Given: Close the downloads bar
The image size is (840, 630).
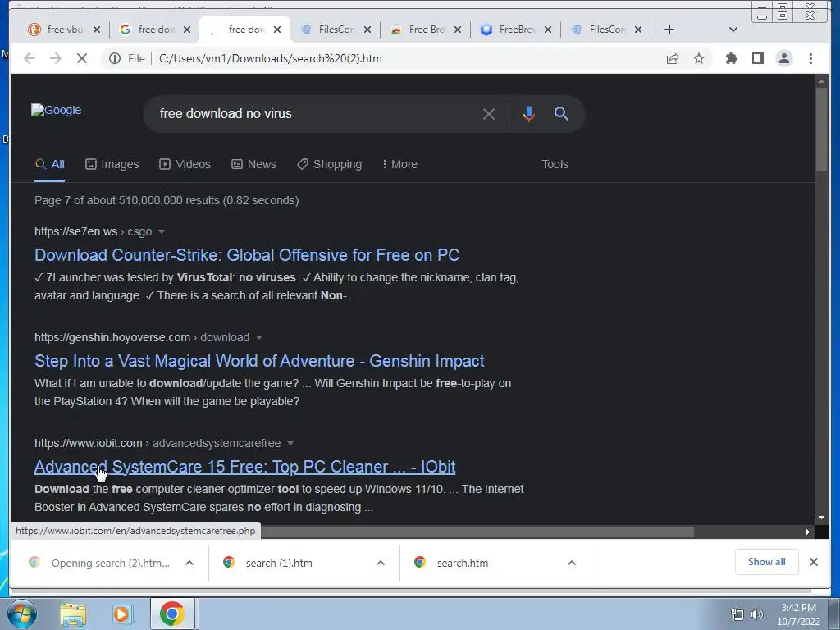Looking at the screenshot, I should pos(813,562).
